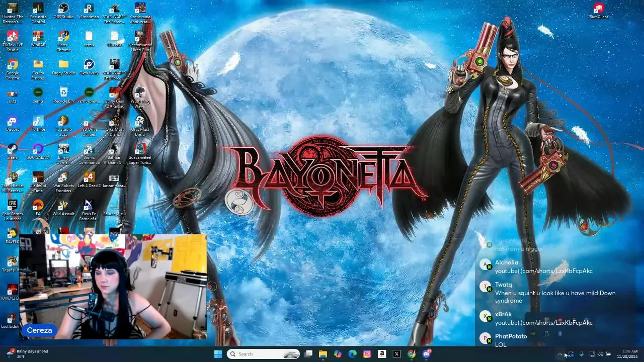Select the Okta Verify desktop icon
This screenshot has width=644, height=362.
89,68
